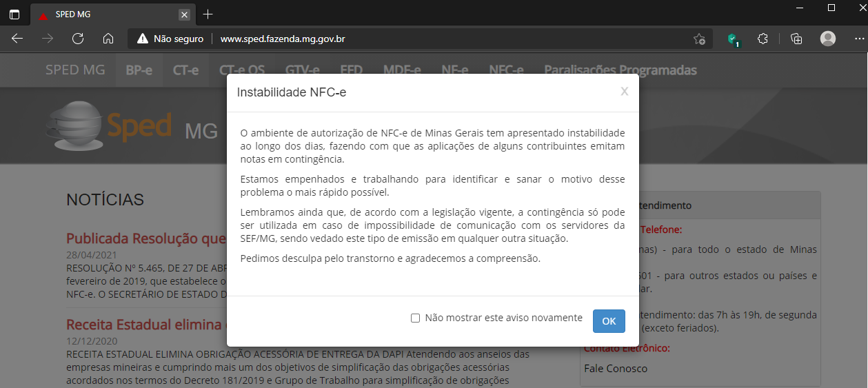Open the CT-e OS menu item
Image resolution: width=868 pixels, height=388 pixels.
click(x=242, y=70)
